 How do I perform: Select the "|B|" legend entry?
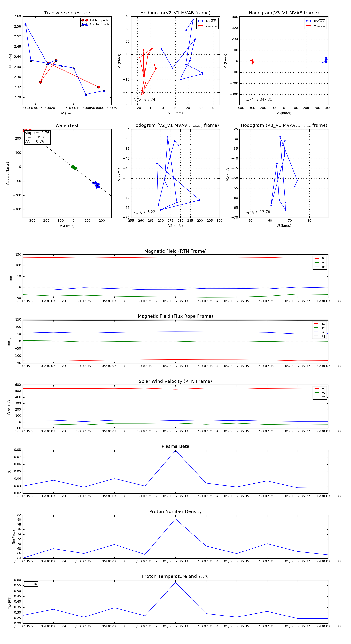320,336
